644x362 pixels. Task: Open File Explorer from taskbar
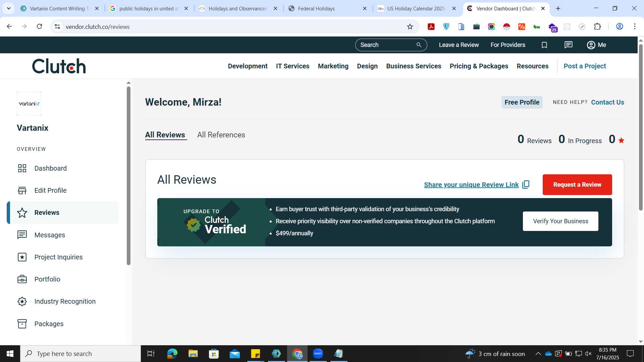click(193, 354)
